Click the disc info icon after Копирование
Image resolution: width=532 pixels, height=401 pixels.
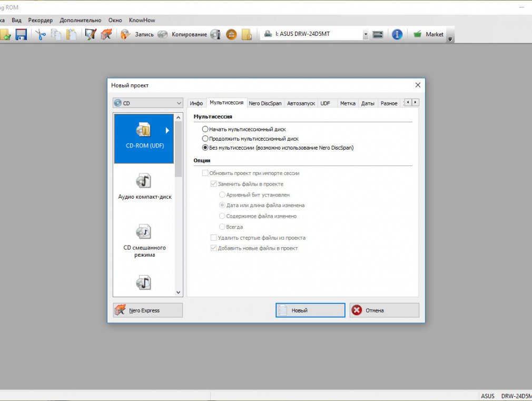(x=215, y=34)
